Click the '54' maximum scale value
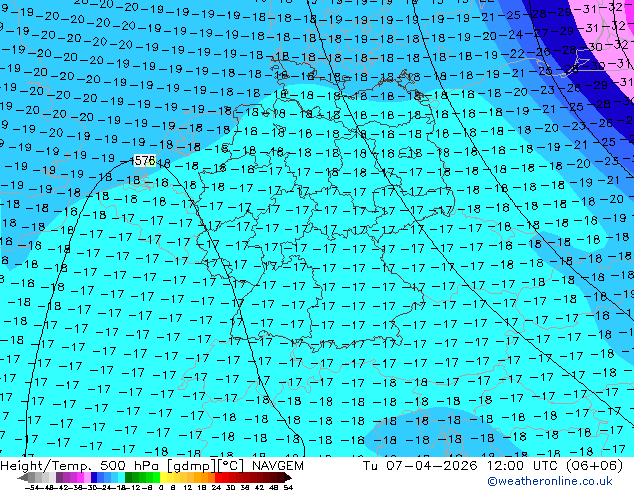 tap(287, 488)
